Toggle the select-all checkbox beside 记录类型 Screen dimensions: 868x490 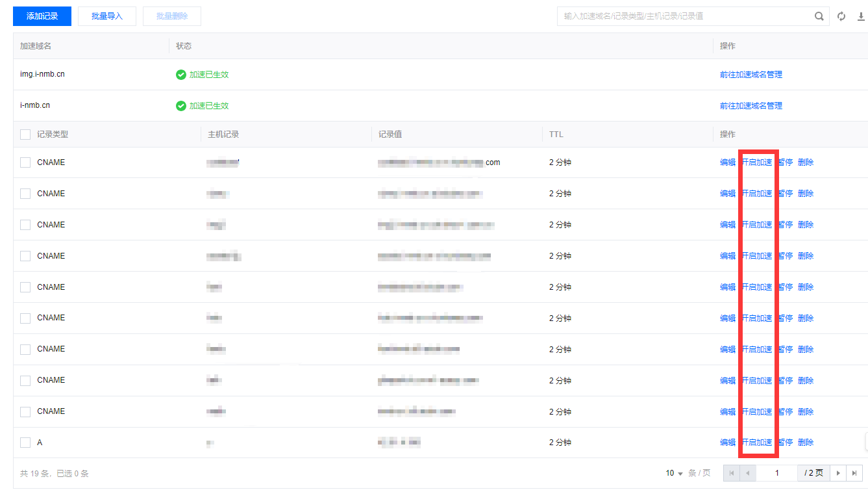click(x=25, y=135)
